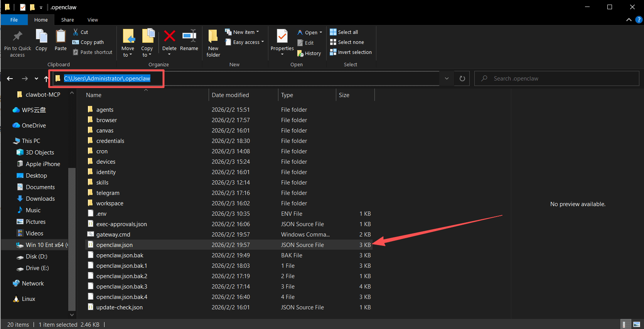The width and height of the screenshot is (644, 329).
Task: Click Select all in the ribbon
Action: pos(344,32)
